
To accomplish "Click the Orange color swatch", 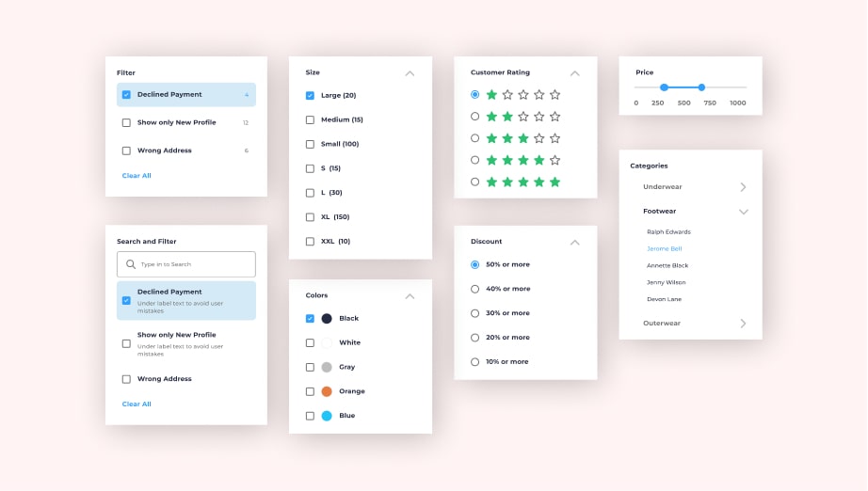I will (x=327, y=391).
